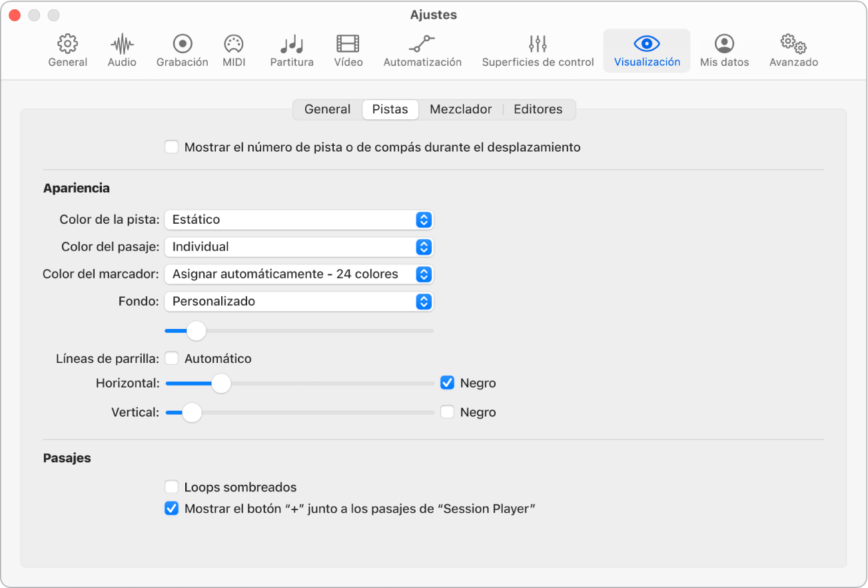This screenshot has height=588, width=868.
Task: Click the Apariencia section heading
Action: [77, 188]
